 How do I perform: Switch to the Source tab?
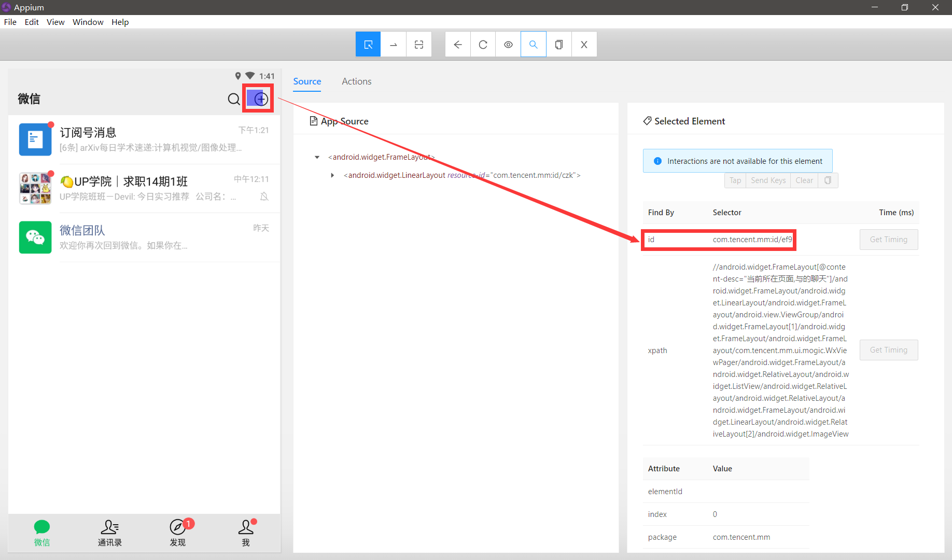307,81
